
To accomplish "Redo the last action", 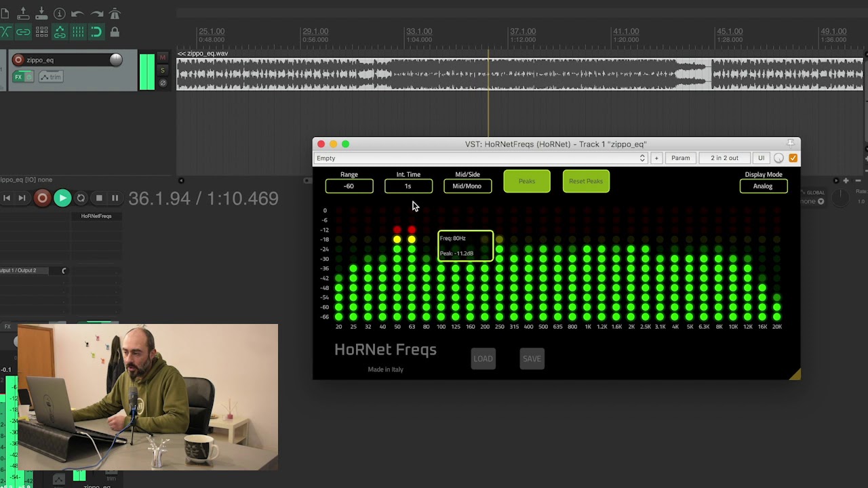I will pyautogui.click(x=96, y=14).
